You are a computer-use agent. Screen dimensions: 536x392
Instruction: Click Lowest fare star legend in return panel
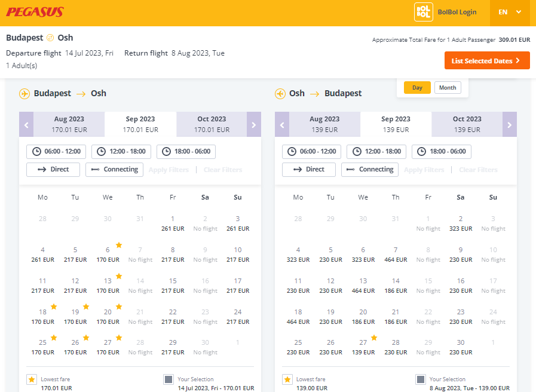[x=287, y=379]
